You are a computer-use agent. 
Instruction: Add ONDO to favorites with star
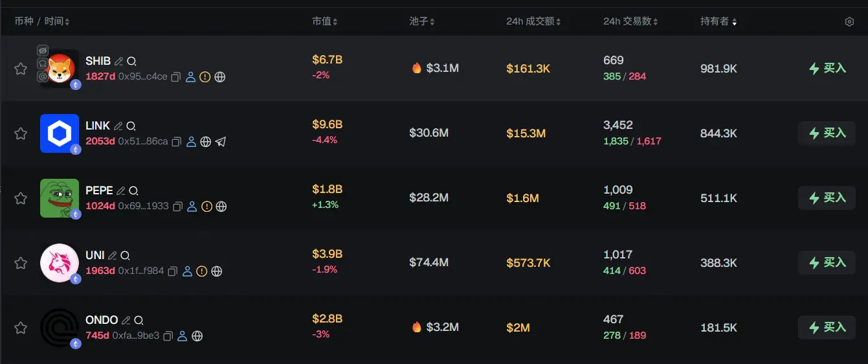pyautogui.click(x=21, y=328)
